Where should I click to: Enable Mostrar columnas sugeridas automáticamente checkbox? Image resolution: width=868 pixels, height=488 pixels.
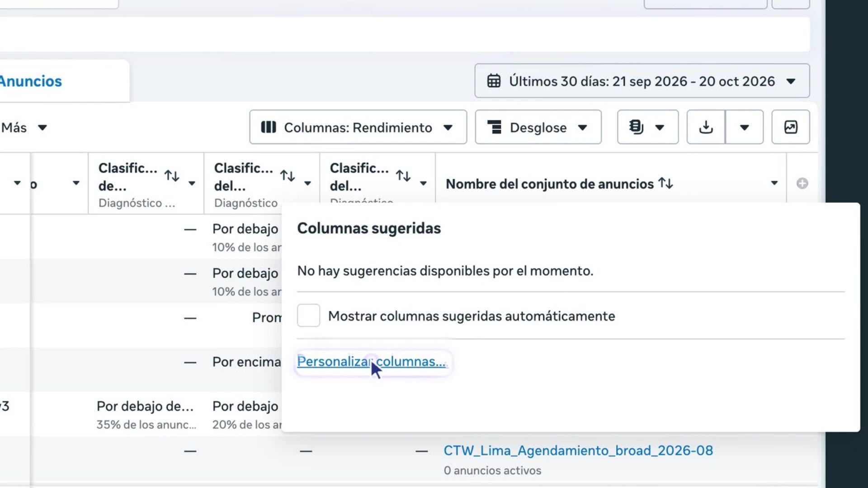[x=308, y=315]
